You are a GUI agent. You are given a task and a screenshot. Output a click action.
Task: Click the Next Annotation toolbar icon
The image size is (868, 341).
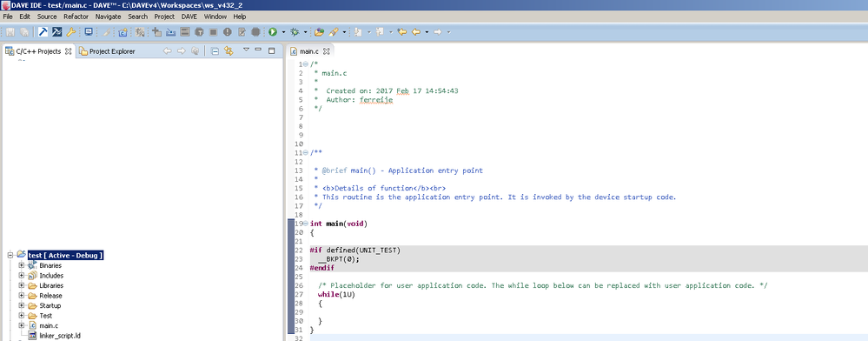358,31
